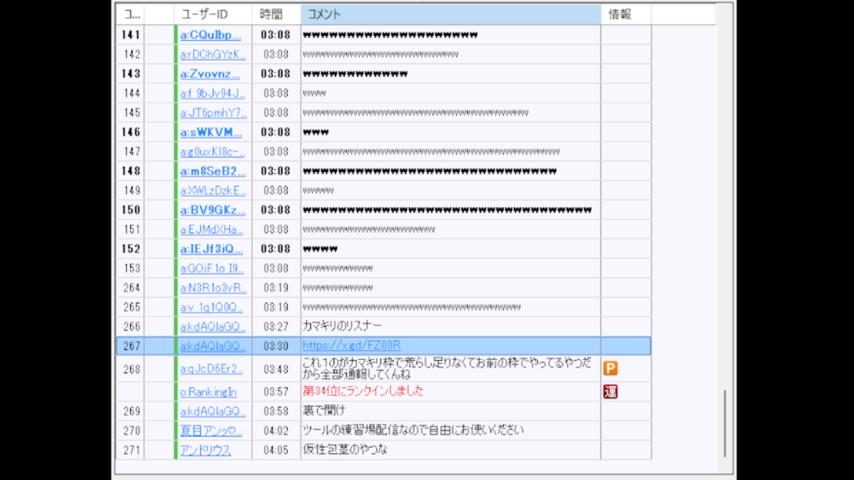854x480 pixels.
Task: Open the アンドリウス user name link in row 271
Action: 205,450
